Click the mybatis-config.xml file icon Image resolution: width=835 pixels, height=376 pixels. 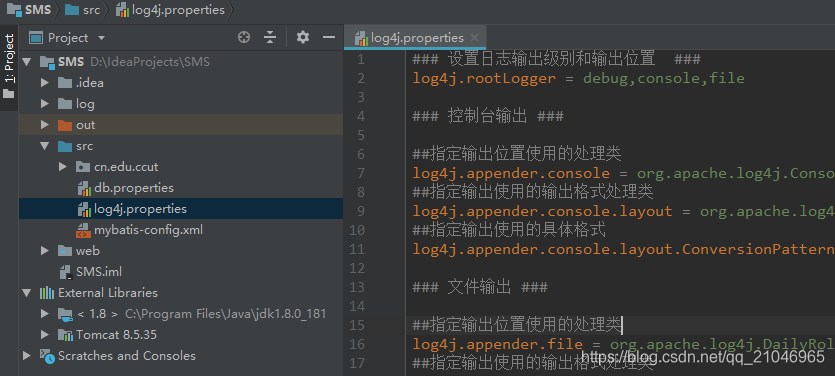tap(84, 230)
